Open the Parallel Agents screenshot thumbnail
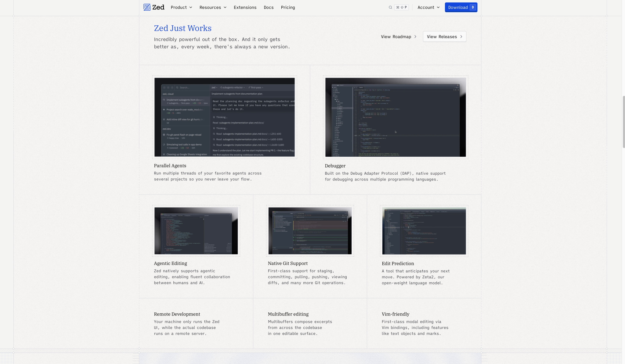The width and height of the screenshot is (625, 364). tap(225, 117)
